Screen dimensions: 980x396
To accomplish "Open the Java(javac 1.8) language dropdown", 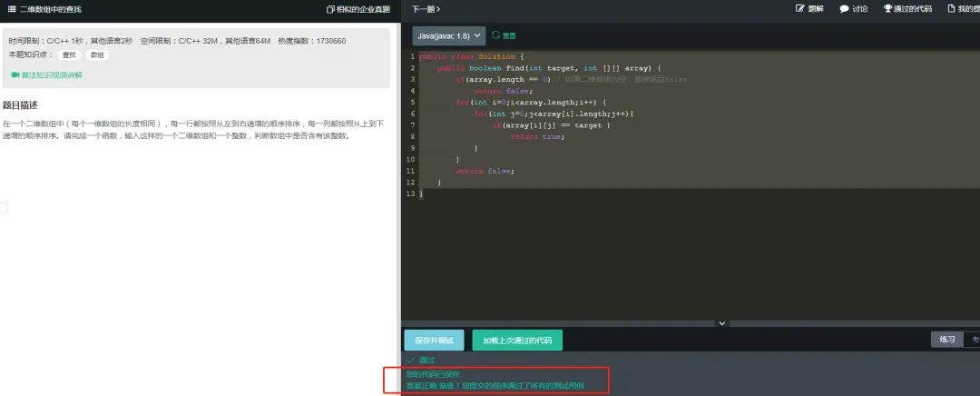I will pos(449,35).
